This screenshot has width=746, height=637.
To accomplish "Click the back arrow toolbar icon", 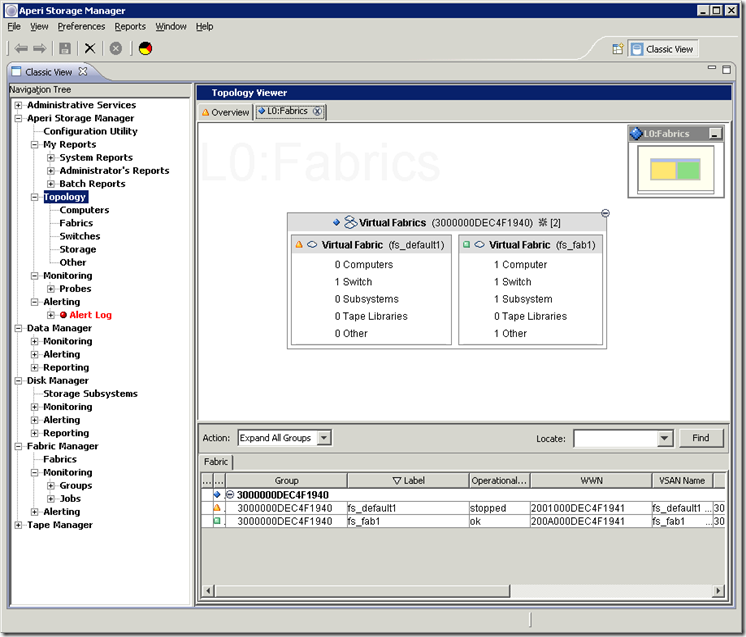I will coord(21,49).
